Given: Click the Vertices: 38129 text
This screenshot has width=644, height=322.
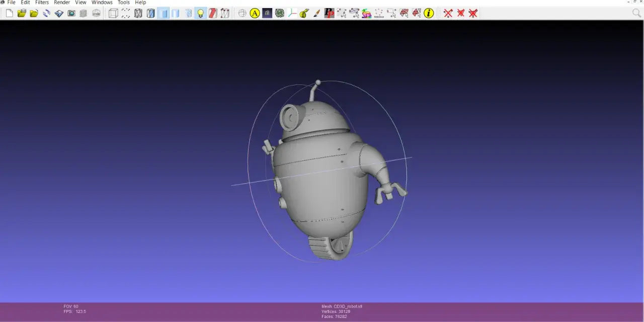Looking at the screenshot, I should [x=336, y=311].
